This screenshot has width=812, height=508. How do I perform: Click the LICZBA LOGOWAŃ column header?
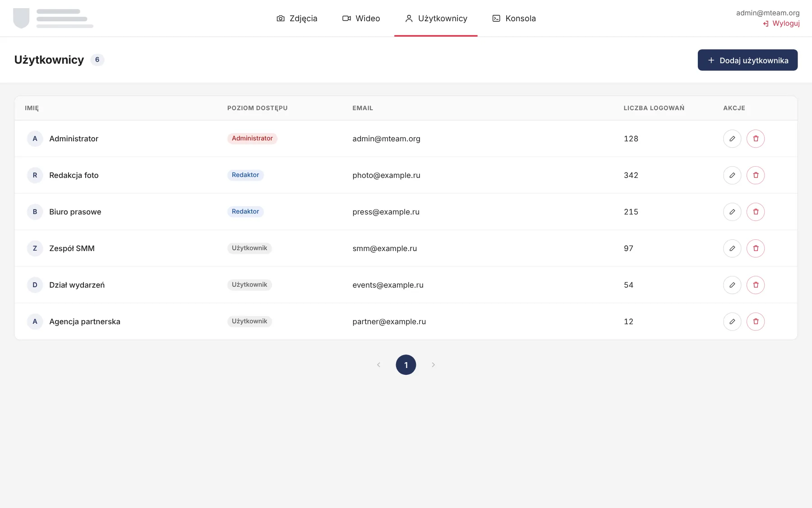[x=654, y=108]
